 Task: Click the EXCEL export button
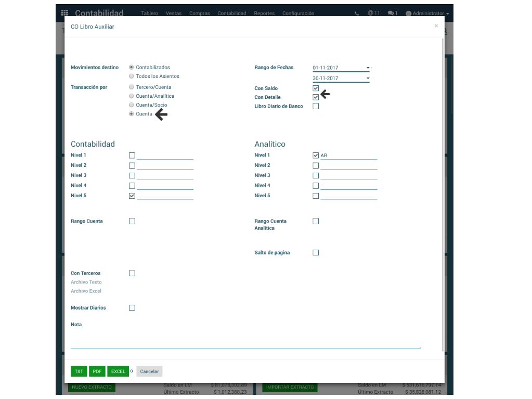pyautogui.click(x=118, y=371)
